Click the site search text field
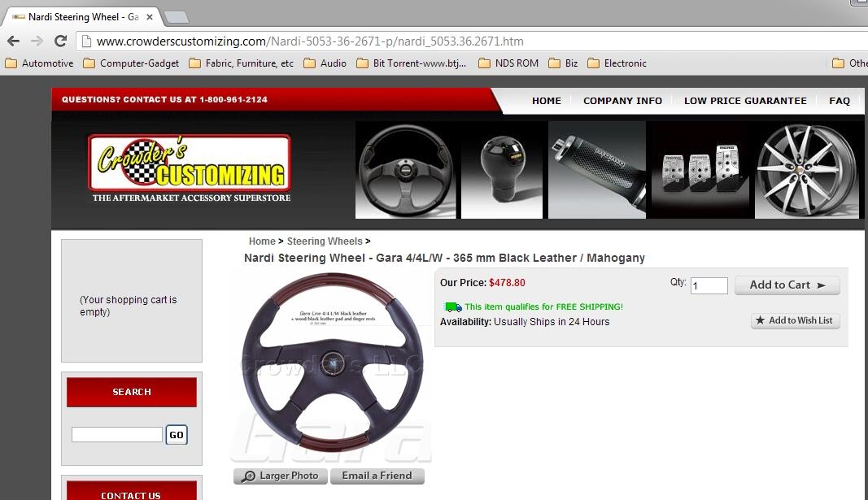 point(117,435)
